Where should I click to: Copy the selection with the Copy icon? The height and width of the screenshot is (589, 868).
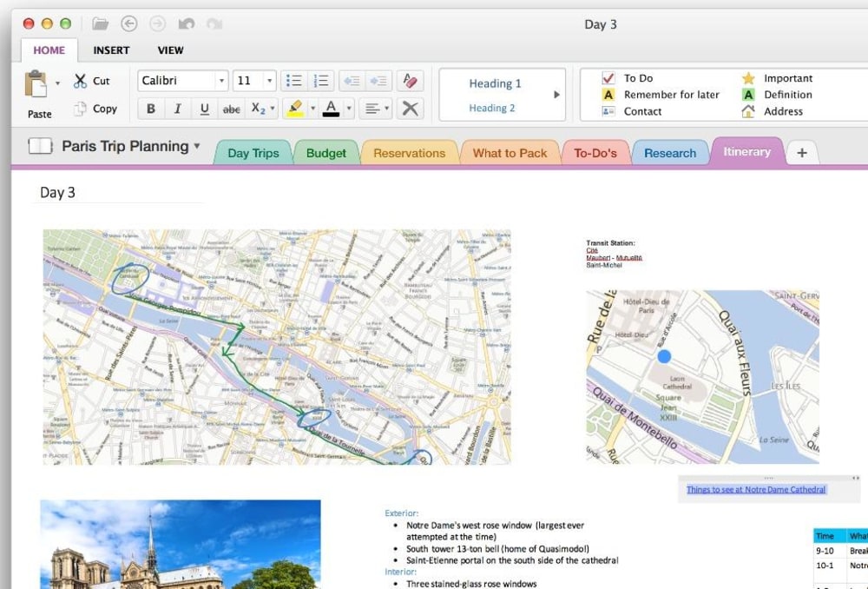click(80, 109)
